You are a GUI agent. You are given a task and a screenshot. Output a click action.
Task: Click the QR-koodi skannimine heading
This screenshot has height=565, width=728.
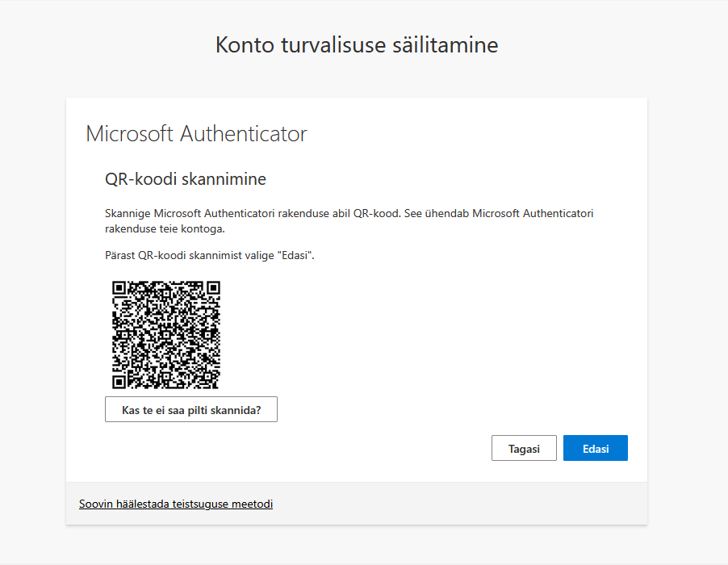185,178
